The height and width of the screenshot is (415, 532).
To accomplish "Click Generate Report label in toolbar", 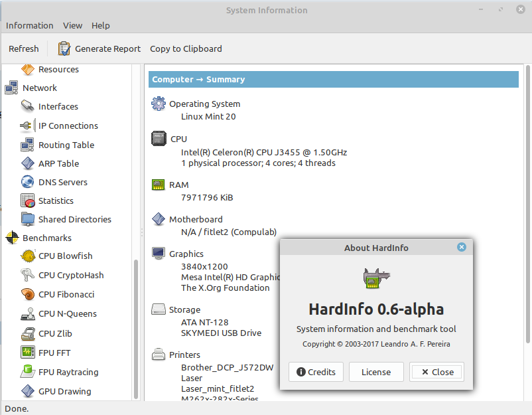I will click(107, 49).
